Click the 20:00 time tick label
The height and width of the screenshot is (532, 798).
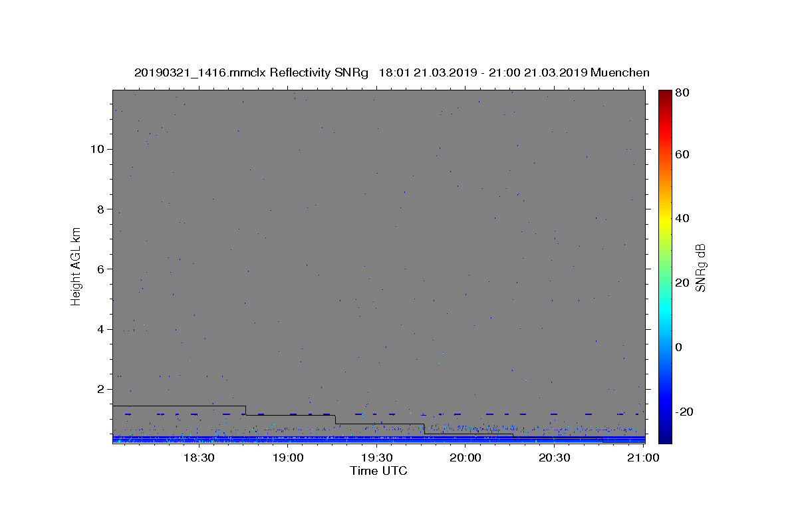point(465,458)
